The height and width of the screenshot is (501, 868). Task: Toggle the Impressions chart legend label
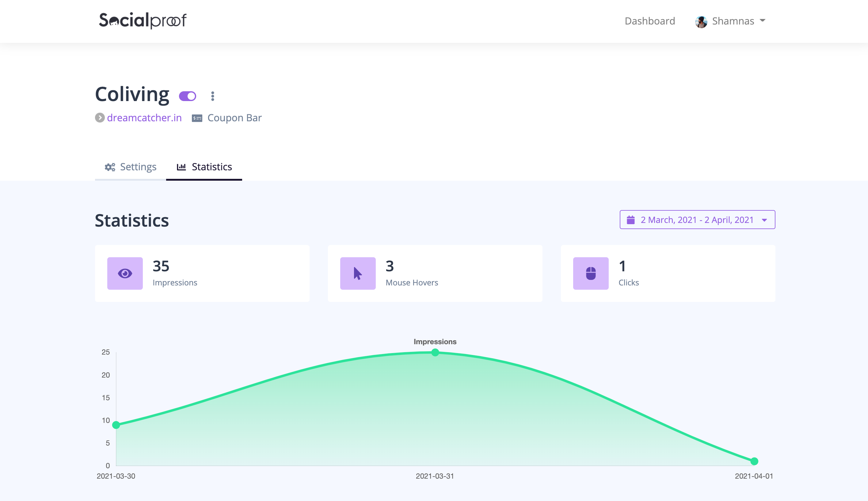(x=435, y=341)
